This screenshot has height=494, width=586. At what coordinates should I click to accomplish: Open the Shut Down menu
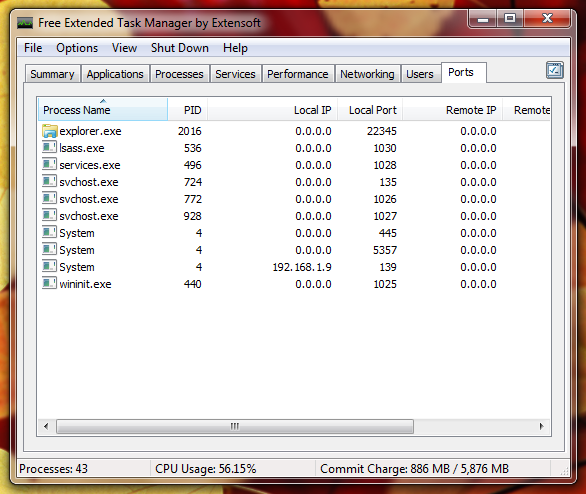click(x=180, y=48)
